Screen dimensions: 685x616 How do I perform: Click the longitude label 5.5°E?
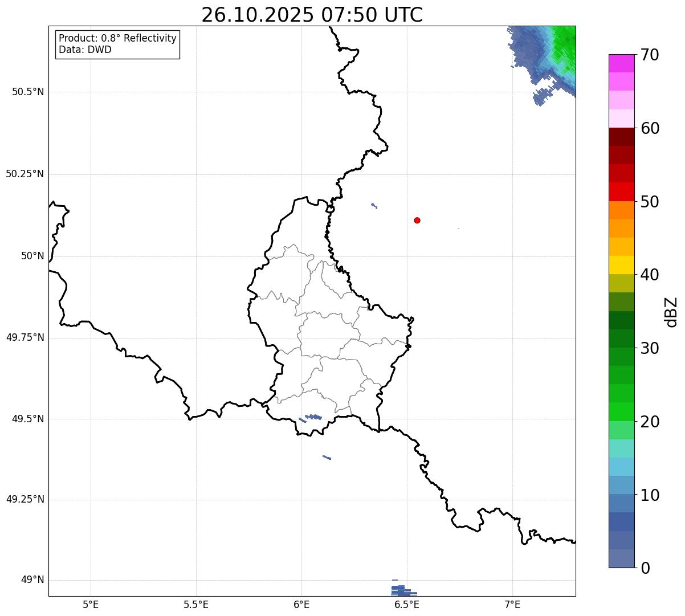tap(196, 604)
